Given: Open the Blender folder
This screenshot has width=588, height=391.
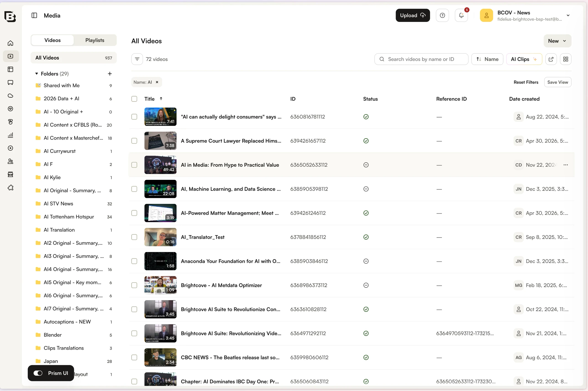Looking at the screenshot, I should pyautogui.click(x=73, y=335).
